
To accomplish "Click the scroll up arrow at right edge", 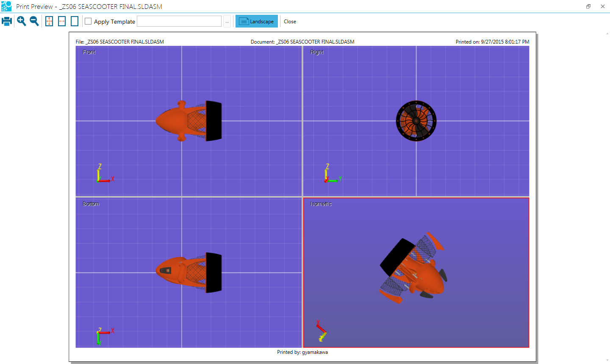I will click(607, 33).
